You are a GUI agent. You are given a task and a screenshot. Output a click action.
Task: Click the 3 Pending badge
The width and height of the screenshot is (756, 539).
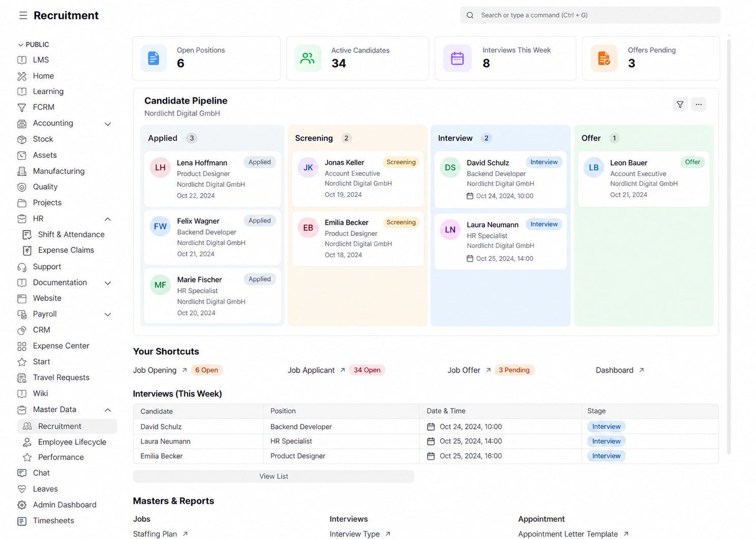[514, 370]
